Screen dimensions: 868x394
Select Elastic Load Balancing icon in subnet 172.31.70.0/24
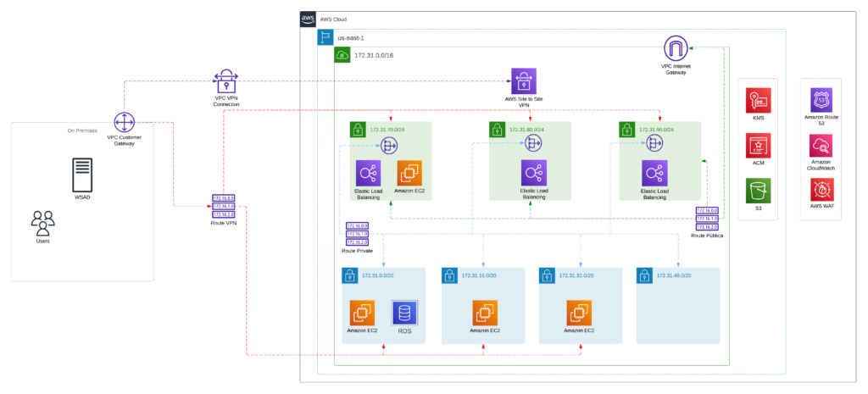tap(368, 173)
